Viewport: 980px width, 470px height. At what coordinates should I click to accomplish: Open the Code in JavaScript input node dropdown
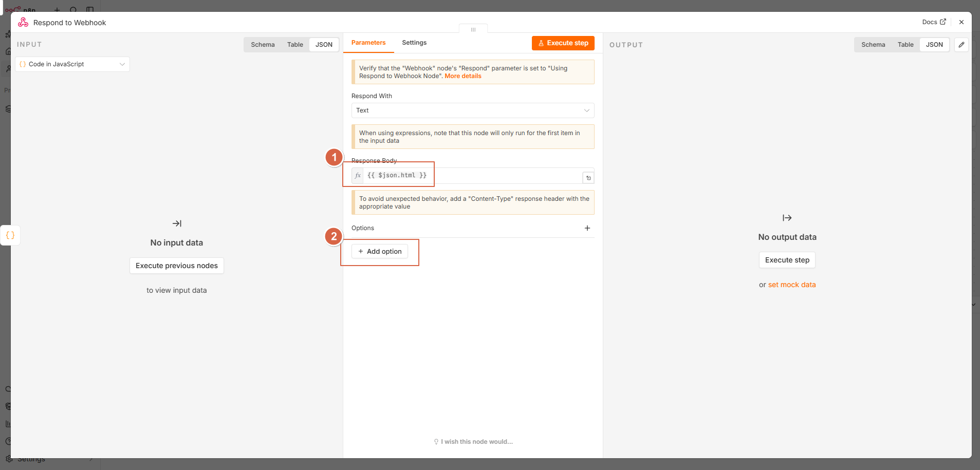coord(72,64)
